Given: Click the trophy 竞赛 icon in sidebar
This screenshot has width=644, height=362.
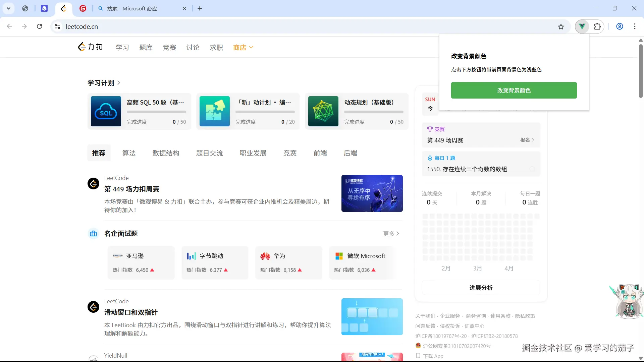Looking at the screenshot, I should coord(430,129).
